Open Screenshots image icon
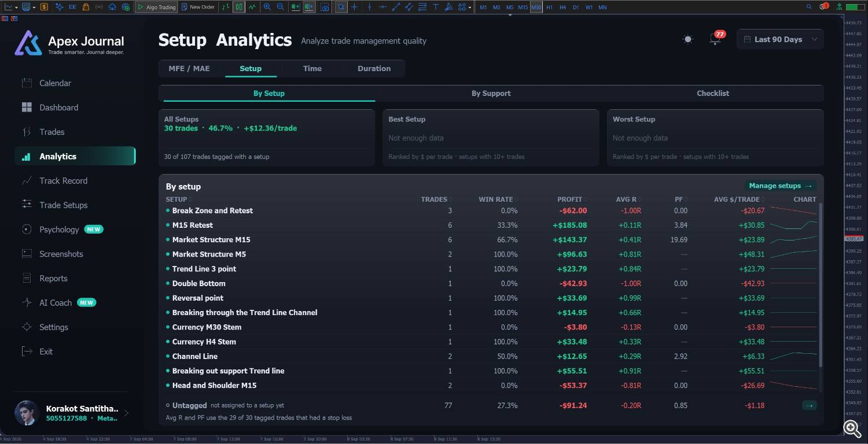 click(x=27, y=254)
